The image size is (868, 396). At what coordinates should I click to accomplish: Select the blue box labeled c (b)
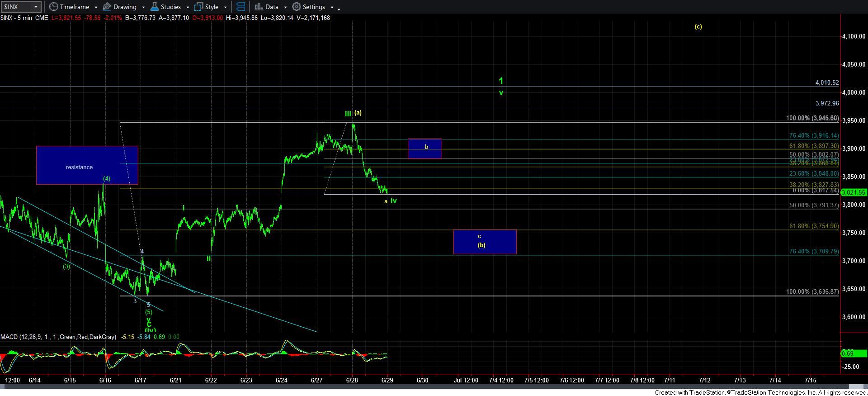(485, 242)
